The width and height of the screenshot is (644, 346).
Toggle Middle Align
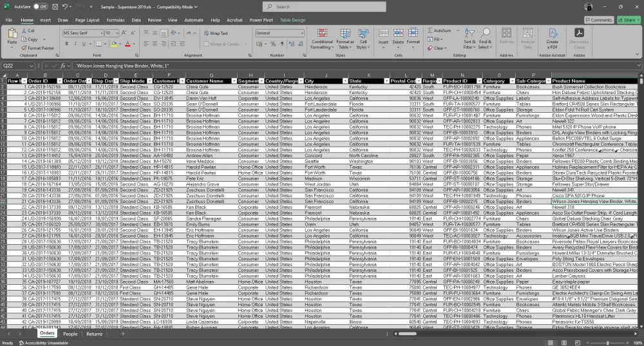click(155, 33)
